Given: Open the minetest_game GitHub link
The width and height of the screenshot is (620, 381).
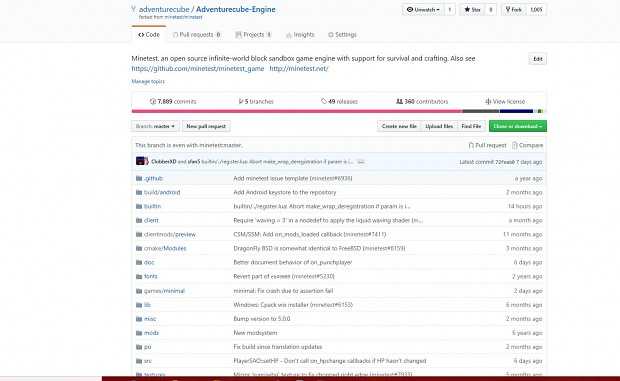Looking at the screenshot, I should pyautogui.click(x=198, y=68).
